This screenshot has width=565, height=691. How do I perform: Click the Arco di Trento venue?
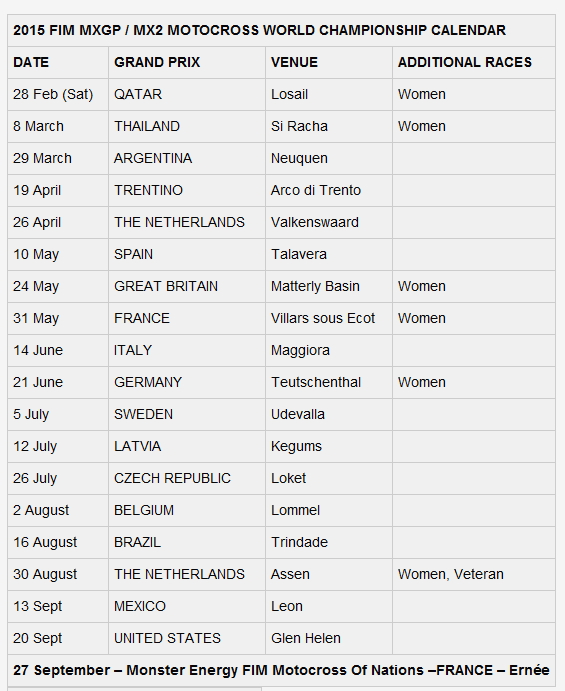click(x=316, y=190)
